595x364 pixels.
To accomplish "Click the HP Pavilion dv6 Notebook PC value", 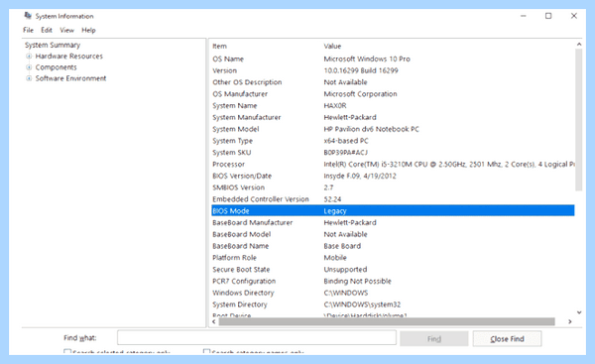I will [372, 129].
